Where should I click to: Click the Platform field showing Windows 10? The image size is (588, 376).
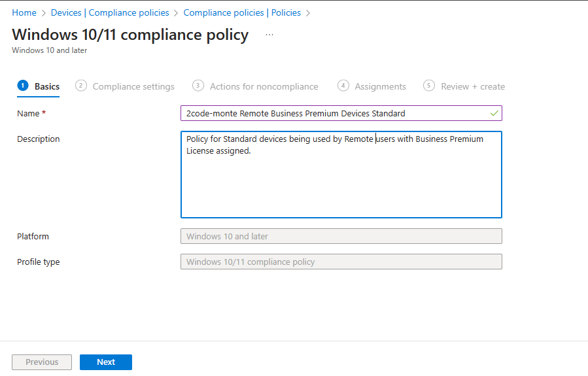pyautogui.click(x=341, y=236)
